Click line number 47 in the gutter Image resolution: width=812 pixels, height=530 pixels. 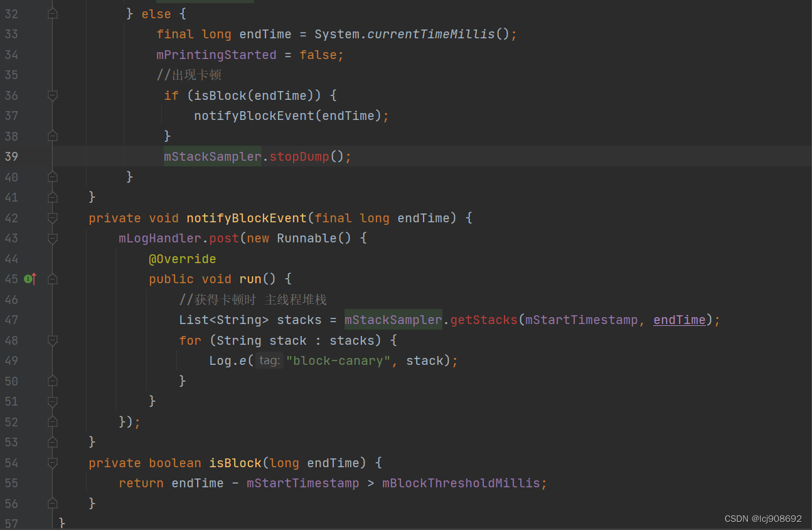click(11, 320)
